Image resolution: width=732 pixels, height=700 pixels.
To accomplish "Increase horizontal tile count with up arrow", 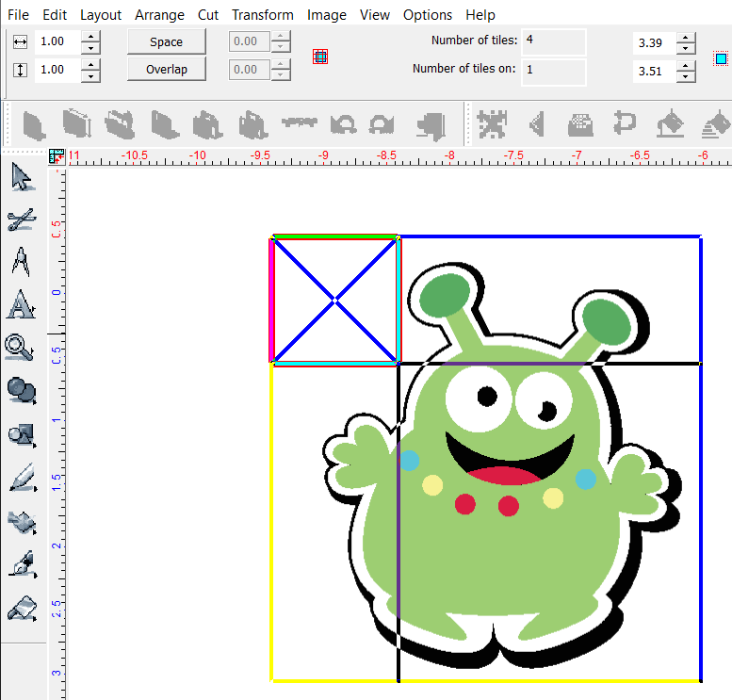I will pos(90,37).
